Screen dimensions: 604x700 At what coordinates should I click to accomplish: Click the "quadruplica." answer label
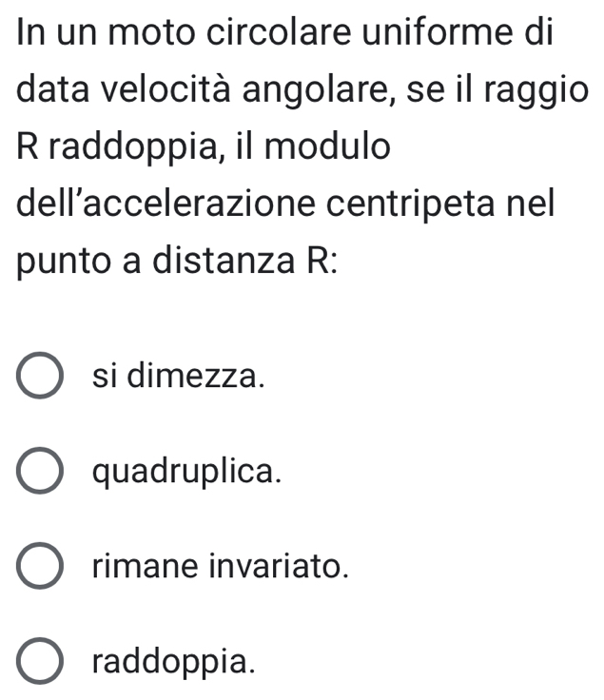[x=188, y=472]
